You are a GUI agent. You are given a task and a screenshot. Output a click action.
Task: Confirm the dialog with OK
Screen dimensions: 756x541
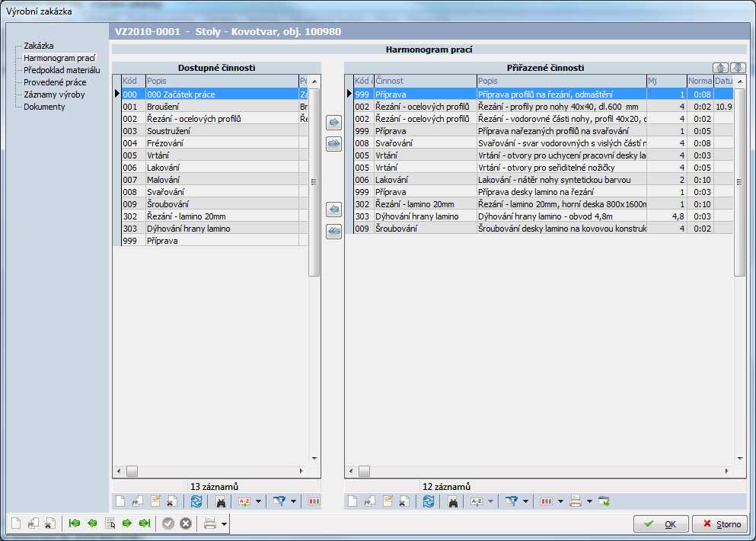pyautogui.click(x=661, y=524)
